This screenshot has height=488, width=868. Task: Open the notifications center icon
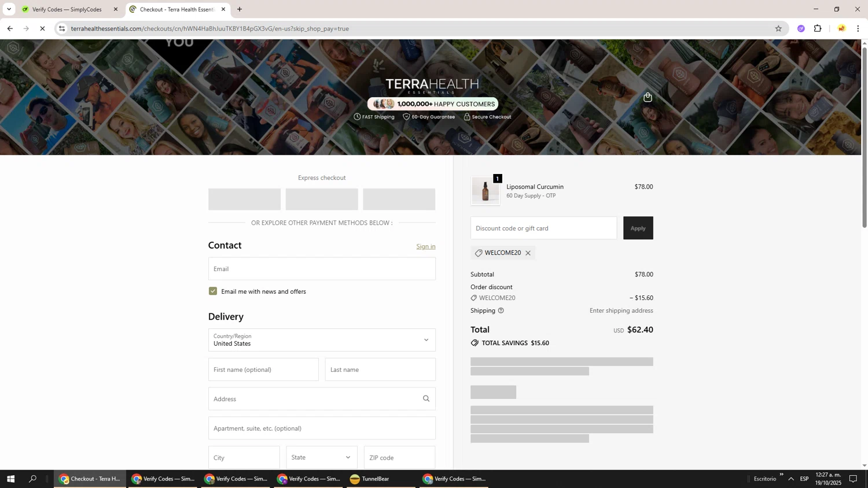[853, 479]
